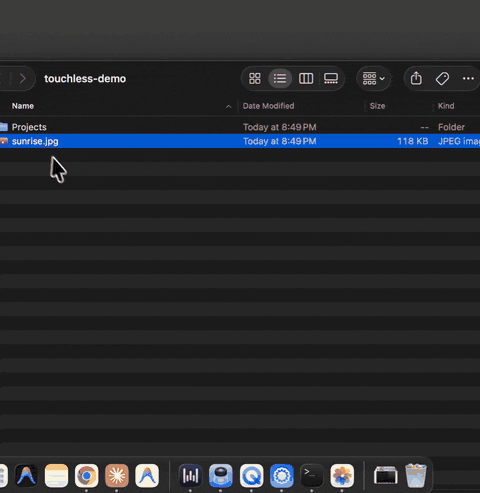Sort files by Date Modified column

coord(268,106)
